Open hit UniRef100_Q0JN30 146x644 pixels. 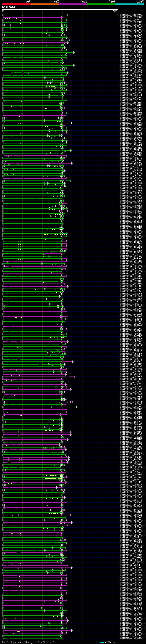pyautogui.click(x=131, y=20)
